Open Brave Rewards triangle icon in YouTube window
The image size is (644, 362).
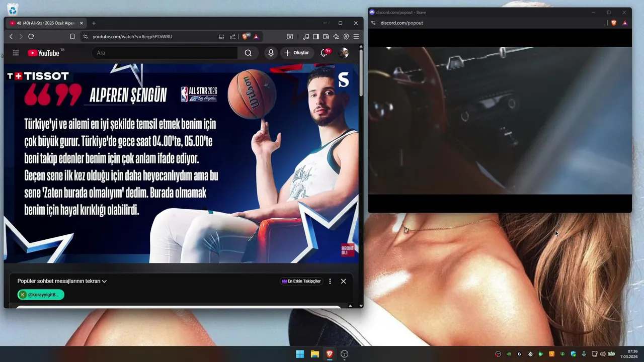coord(256,37)
